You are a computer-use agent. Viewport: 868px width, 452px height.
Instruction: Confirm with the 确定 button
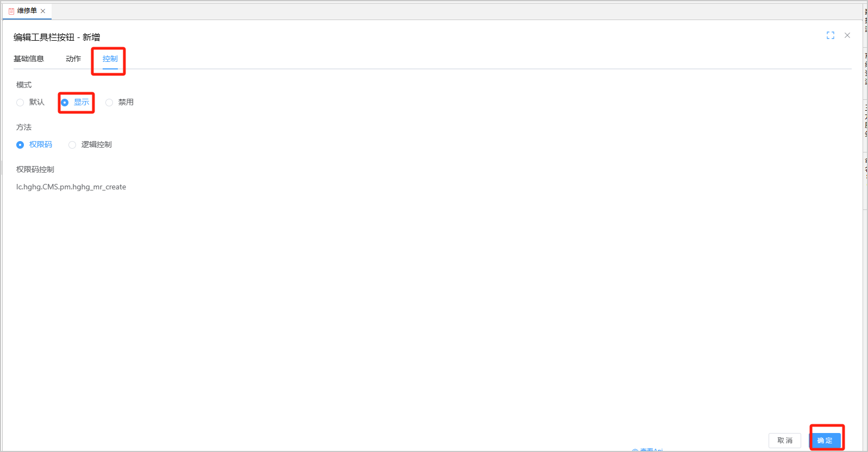(x=825, y=440)
